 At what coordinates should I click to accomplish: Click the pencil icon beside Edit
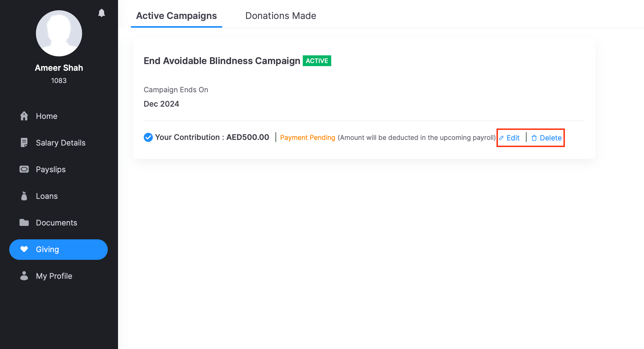coord(501,138)
